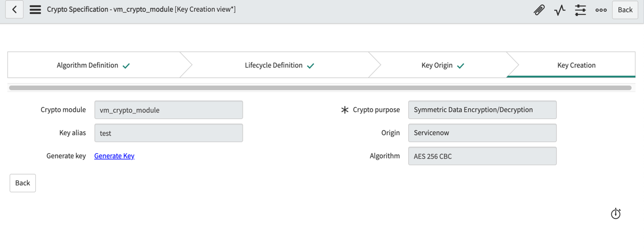Go back using the header arrow icon
This screenshot has height=249, width=644.
pos(14,10)
